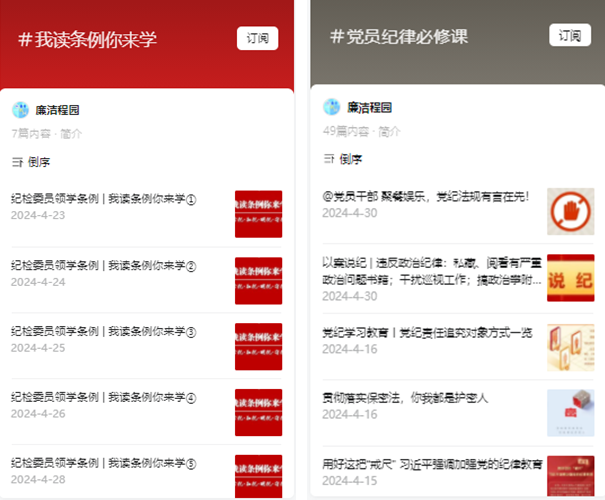Subscribe to the 党员纪律必修课 topic
This screenshot has width=605, height=500.
pos(569,36)
